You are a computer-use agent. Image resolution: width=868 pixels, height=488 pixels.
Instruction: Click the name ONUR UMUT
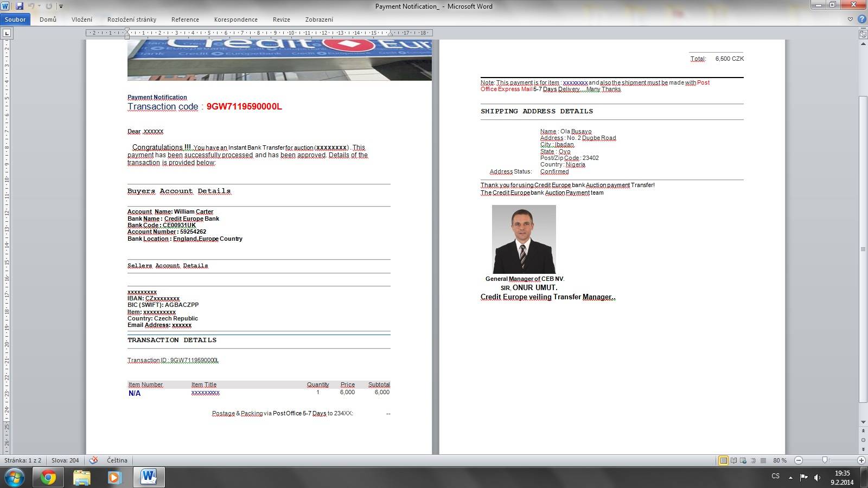tap(535, 288)
